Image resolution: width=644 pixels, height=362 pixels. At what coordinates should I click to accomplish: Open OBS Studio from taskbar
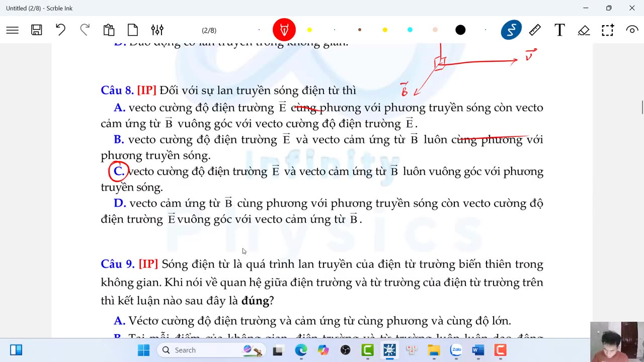(345, 350)
